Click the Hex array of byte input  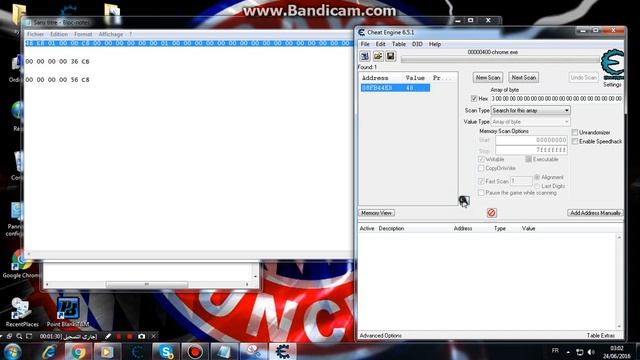click(556, 98)
